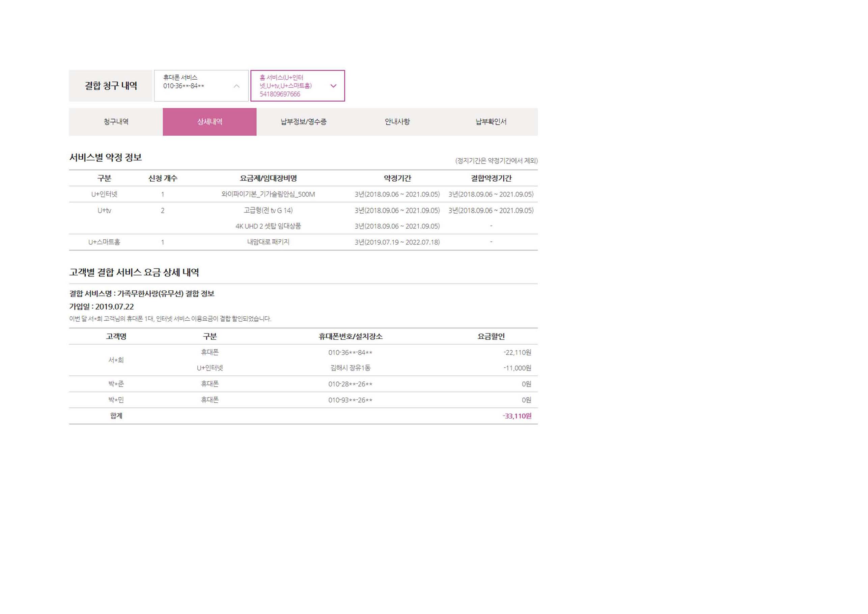Click the 4K UHD 2 셋탑 임대상품 entry
The image size is (868, 614).
click(268, 226)
